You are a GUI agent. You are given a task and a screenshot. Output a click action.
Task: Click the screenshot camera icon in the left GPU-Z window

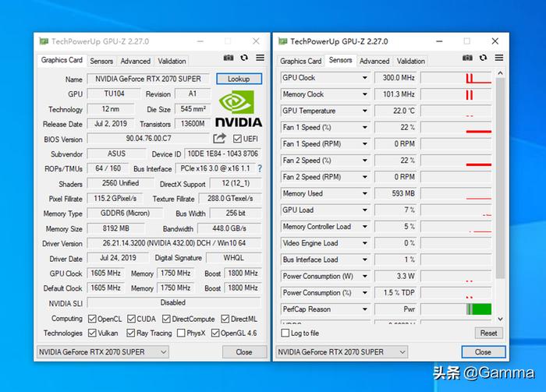click(x=229, y=58)
